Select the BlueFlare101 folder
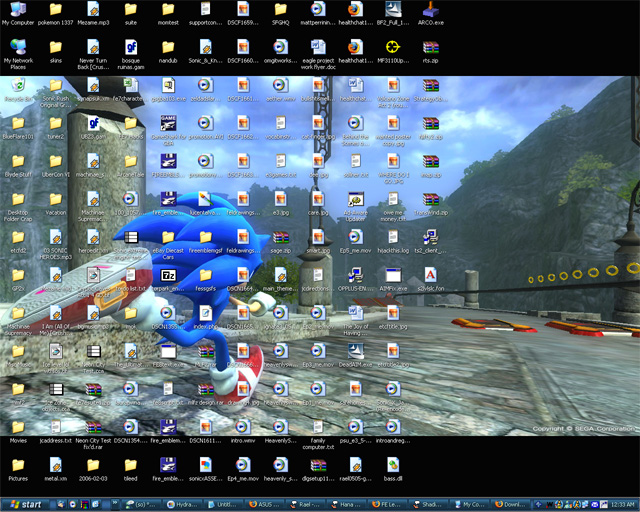This screenshot has height=512, width=640. pos(18,127)
